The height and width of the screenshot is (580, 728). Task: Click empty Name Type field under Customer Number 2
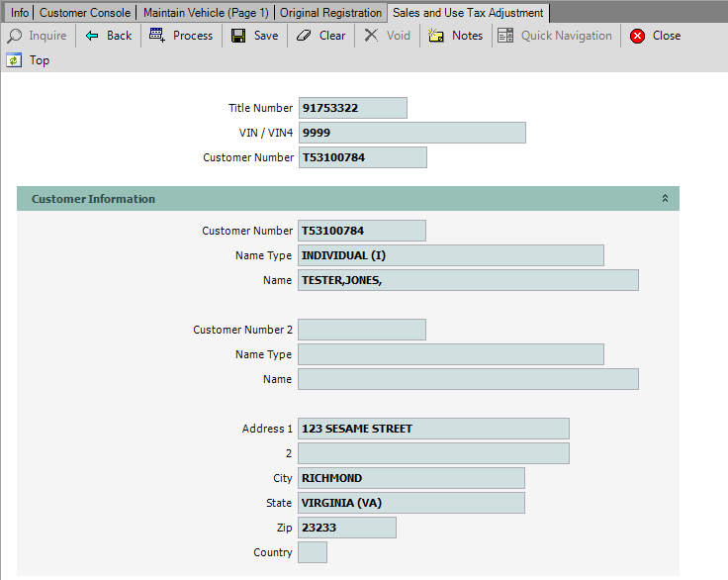pos(451,354)
